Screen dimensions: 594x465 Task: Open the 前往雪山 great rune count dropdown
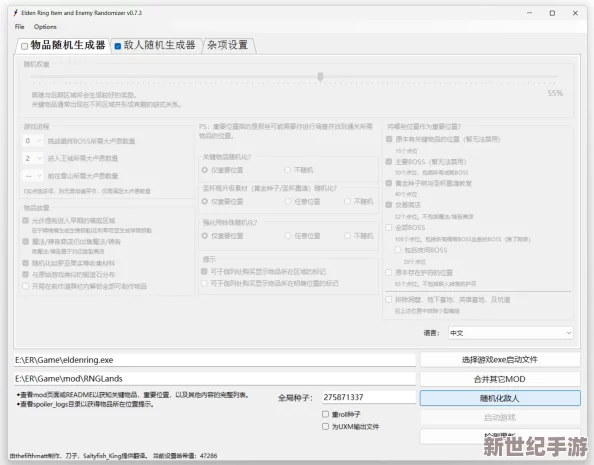click(x=33, y=176)
